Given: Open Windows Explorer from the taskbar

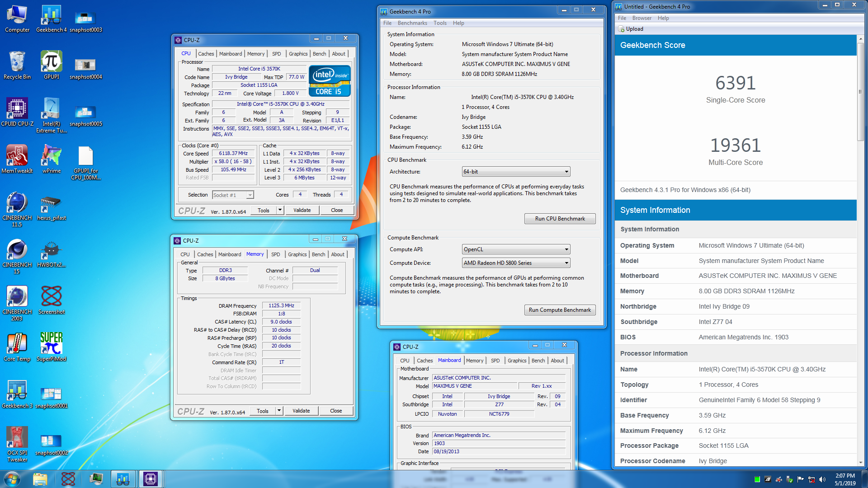Looking at the screenshot, I should click(x=40, y=479).
